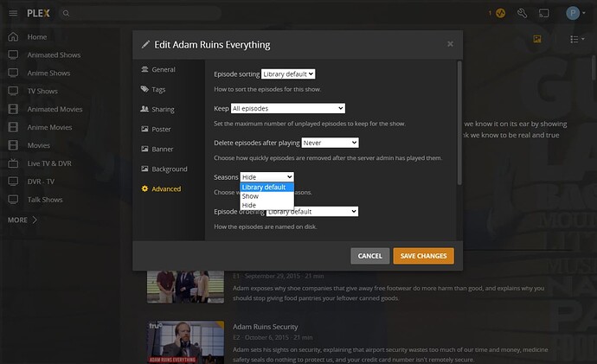Close the Edit dialog with X

450,44
